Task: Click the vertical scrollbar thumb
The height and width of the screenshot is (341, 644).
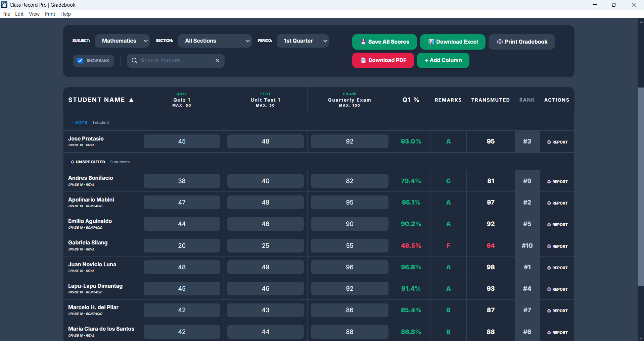Action: point(641,186)
